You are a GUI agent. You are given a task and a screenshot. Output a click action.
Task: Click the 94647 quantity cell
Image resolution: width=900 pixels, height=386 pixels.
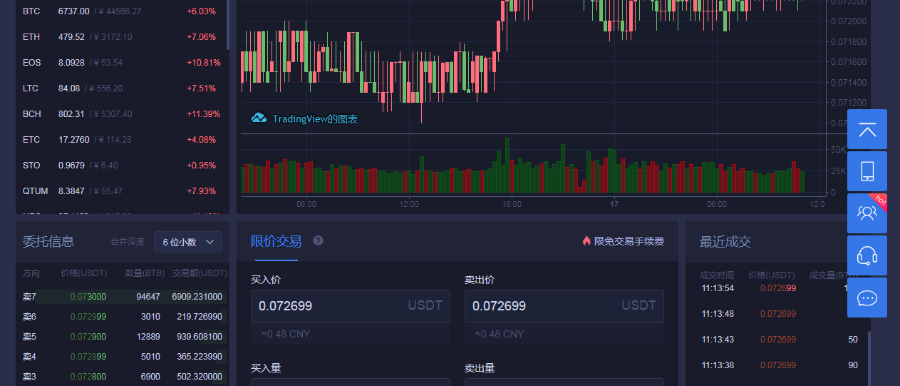(148, 296)
